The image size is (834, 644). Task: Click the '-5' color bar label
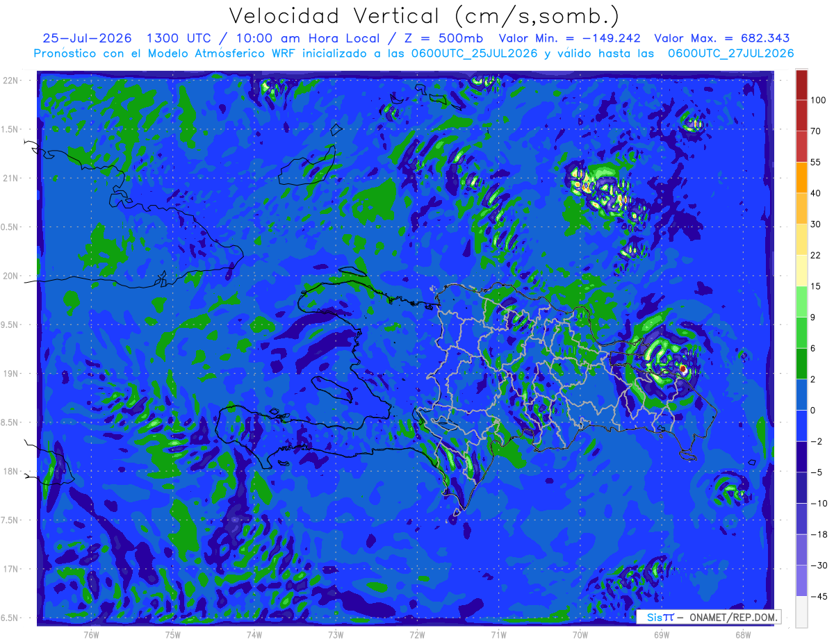816,472
